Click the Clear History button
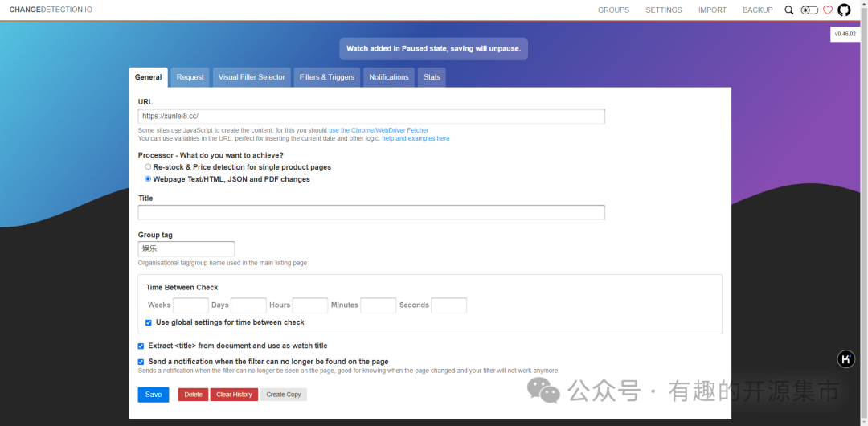868x426 pixels. pos(234,395)
